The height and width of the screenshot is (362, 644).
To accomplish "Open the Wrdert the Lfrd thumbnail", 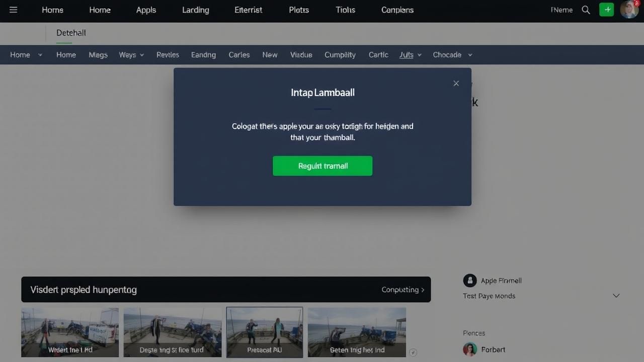I will tap(70, 332).
